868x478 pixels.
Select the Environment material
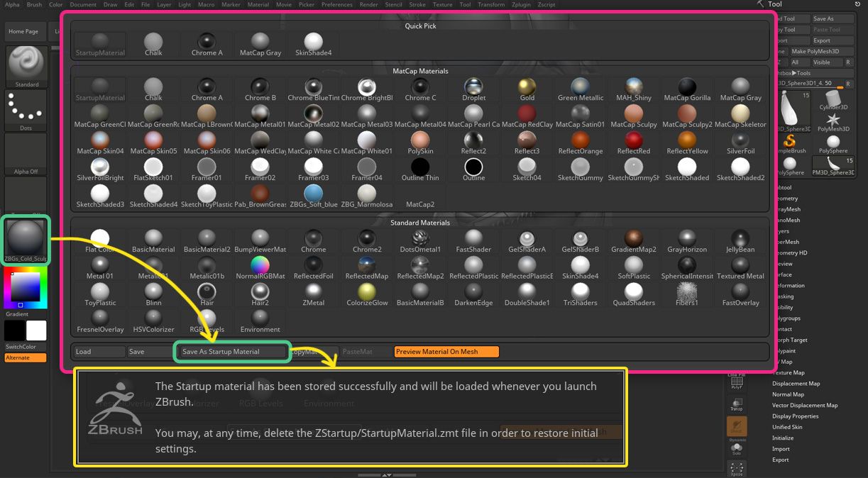pos(260,321)
